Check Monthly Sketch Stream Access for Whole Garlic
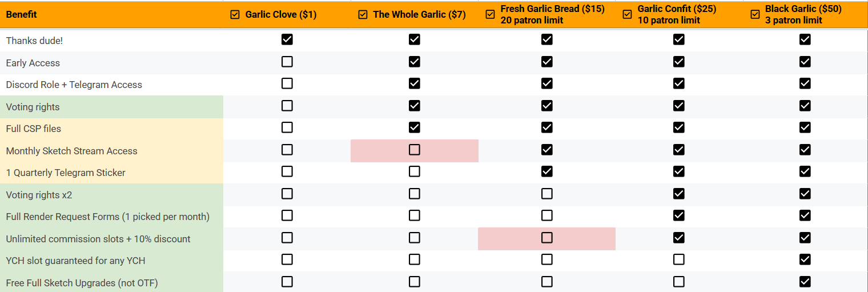 pyautogui.click(x=414, y=150)
